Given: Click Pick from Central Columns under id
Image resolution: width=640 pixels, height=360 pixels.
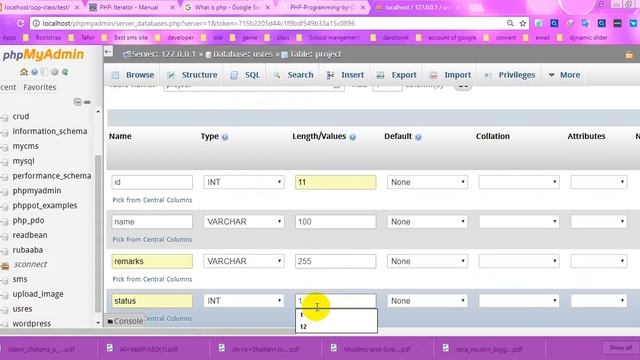Looking at the screenshot, I should 152,200.
